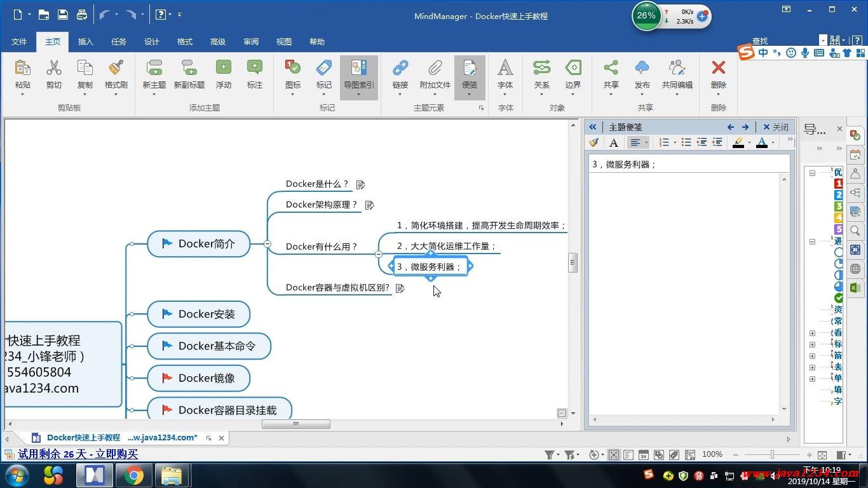This screenshot has width=868, height=488.
Task: Click the Save icon in quick access toolbar
Action: pos(63,15)
